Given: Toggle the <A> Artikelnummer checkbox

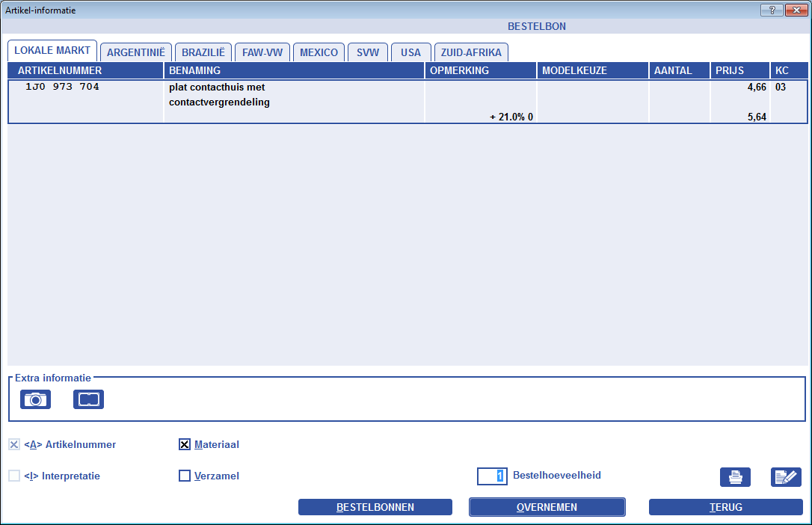Looking at the screenshot, I should (x=15, y=445).
